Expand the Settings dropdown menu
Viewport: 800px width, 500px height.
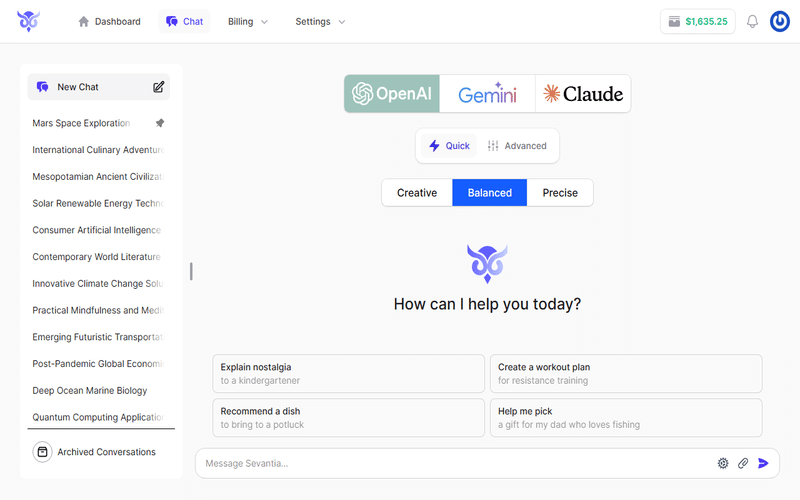[x=320, y=22]
